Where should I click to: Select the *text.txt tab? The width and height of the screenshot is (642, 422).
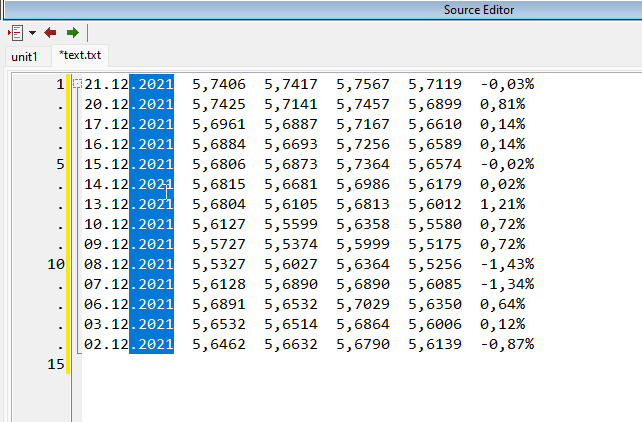pos(81,56)
